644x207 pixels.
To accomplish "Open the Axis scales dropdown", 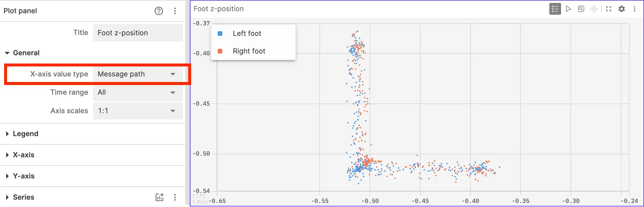I will 138,111.
